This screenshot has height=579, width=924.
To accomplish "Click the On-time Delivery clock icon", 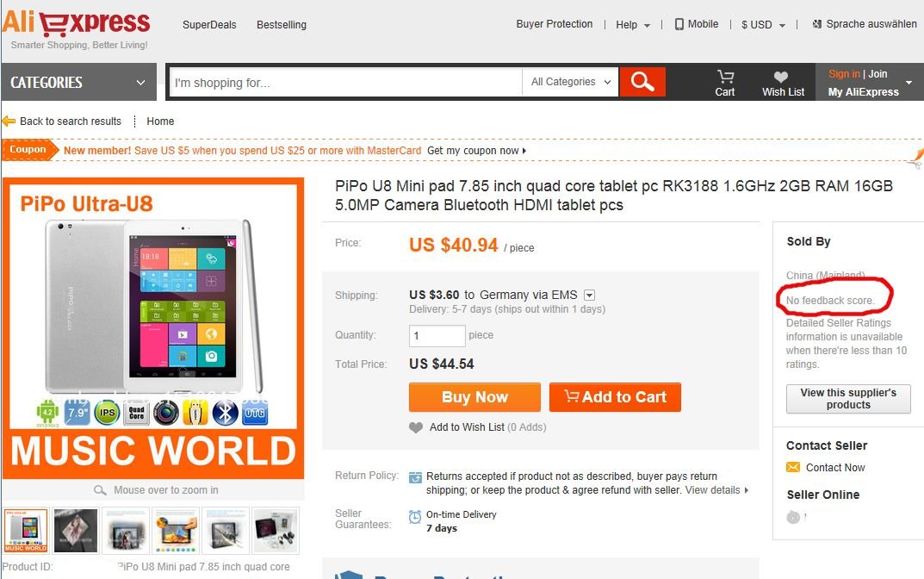I will click(x=415, y=516).
